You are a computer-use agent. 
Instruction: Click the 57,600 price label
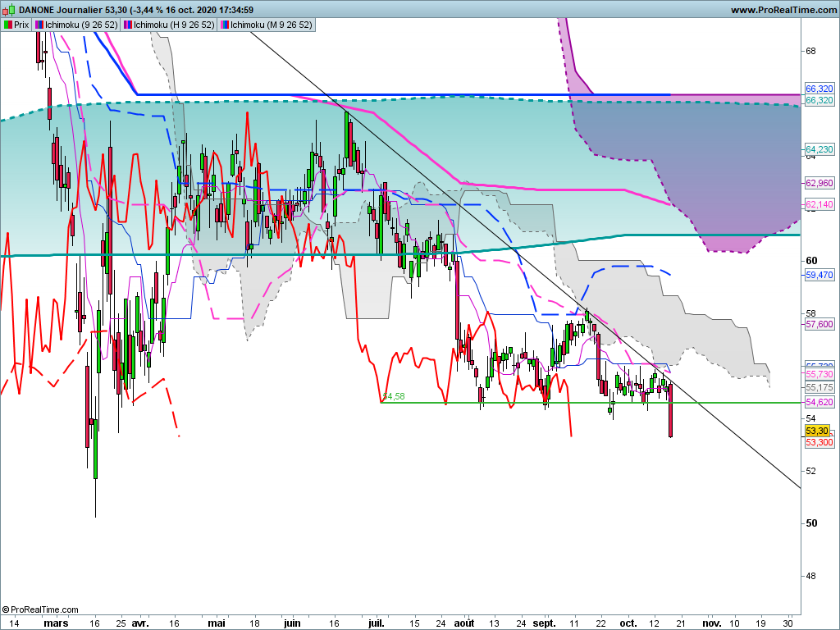[819, 323]
